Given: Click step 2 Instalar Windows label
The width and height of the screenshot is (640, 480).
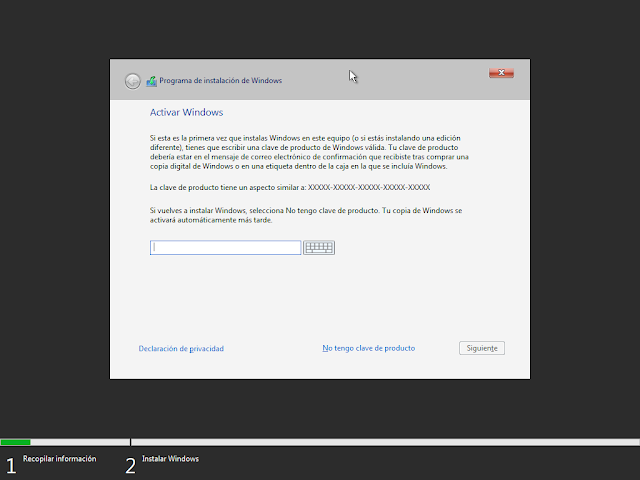Looking at the screenshot, I should pyautogui.click(x=170, y=459).
